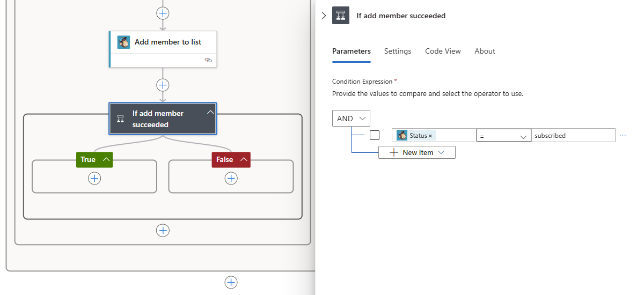Collapse the If add member succeeded card
Screen dimensions: 644x295
[210, 112]
